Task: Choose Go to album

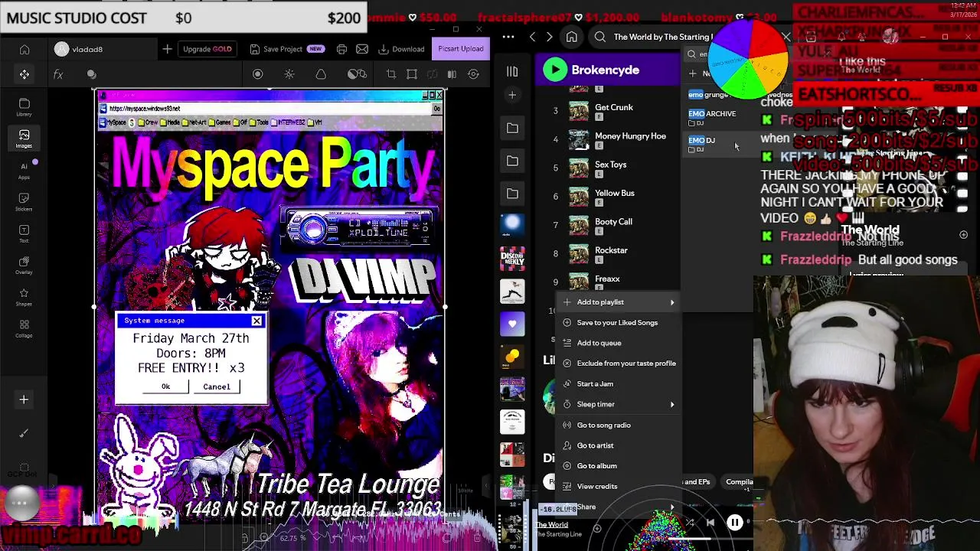Action: pos(620,465)
